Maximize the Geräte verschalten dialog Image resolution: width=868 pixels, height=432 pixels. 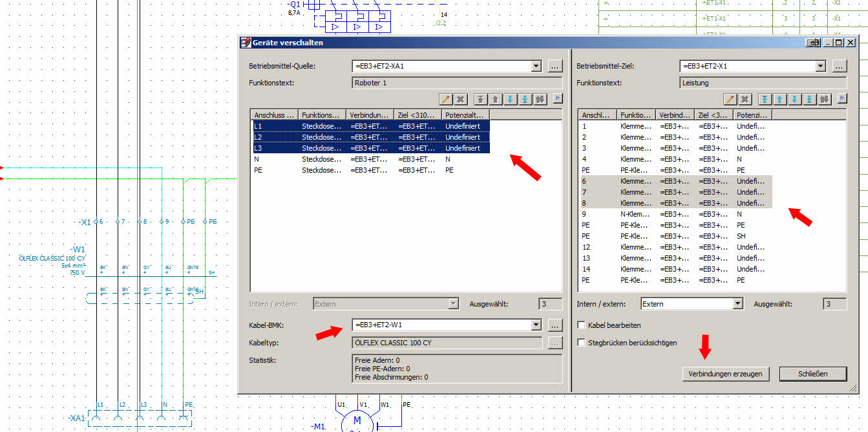[x=839, y=43]
